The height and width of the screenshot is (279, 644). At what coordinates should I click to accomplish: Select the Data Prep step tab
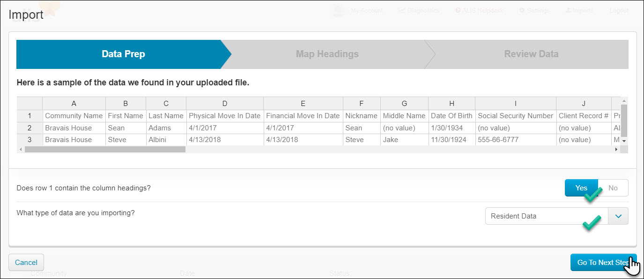[x=123, y=54]
